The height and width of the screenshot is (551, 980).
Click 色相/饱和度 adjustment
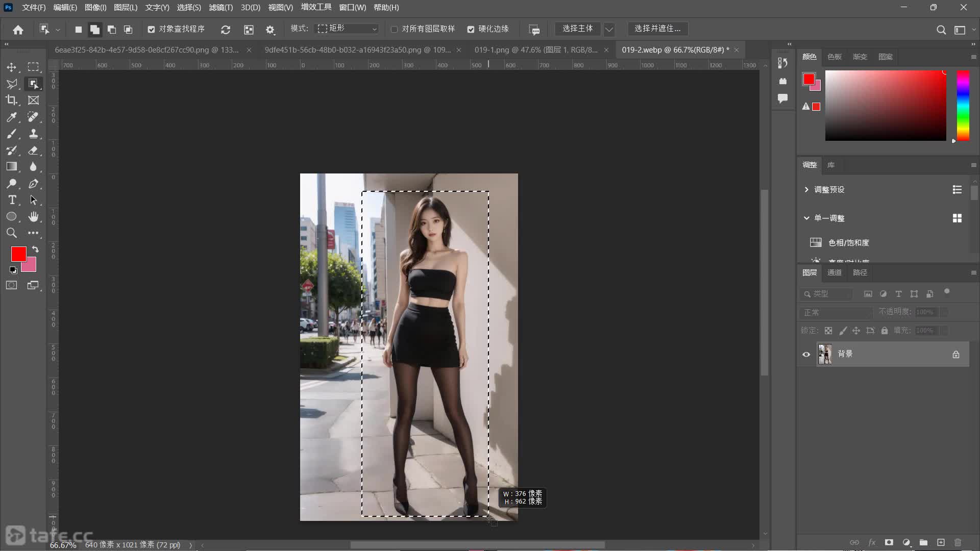coord(848,243)
